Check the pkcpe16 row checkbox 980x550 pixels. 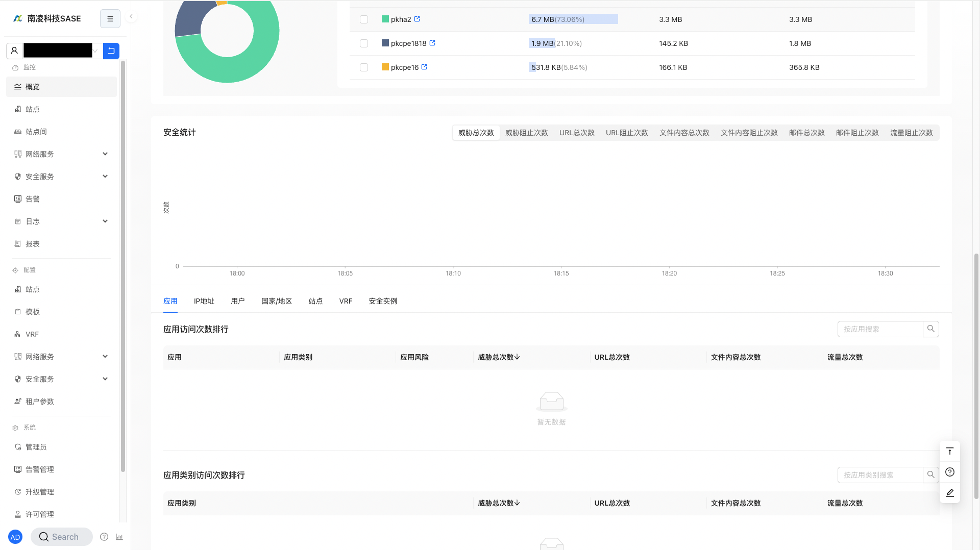tap(364, 67)
